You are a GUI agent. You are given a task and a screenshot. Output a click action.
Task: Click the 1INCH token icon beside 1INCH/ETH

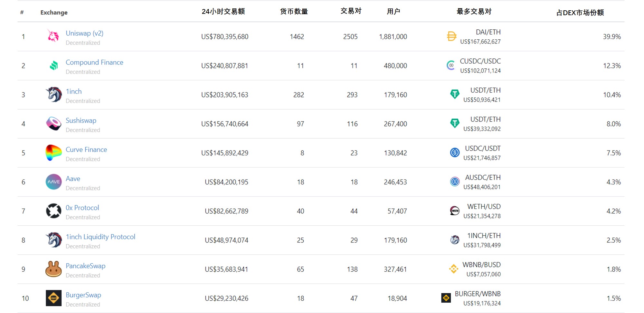[x=455, y=240]
